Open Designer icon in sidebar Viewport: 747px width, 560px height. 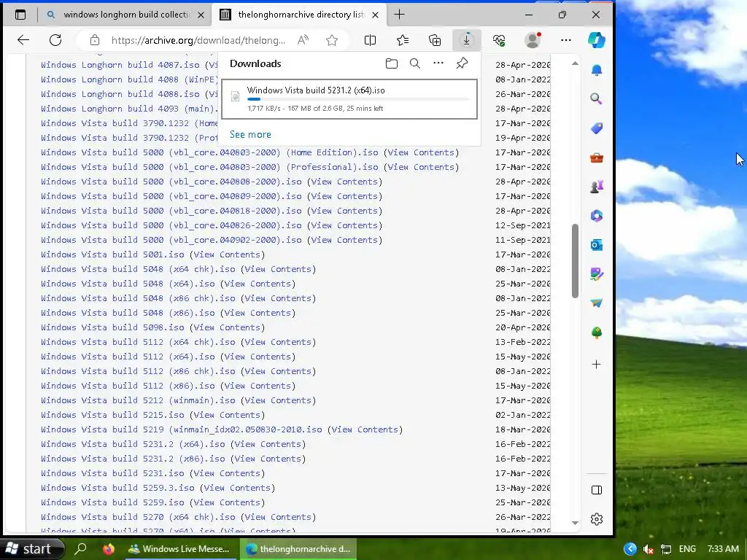597,274
